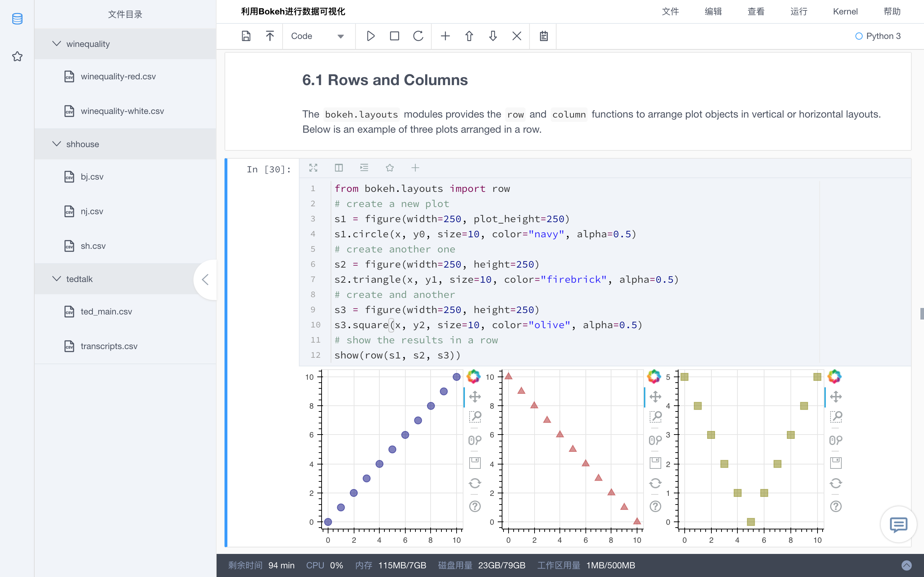Collapse the tedtalk folder

[57, 279]
